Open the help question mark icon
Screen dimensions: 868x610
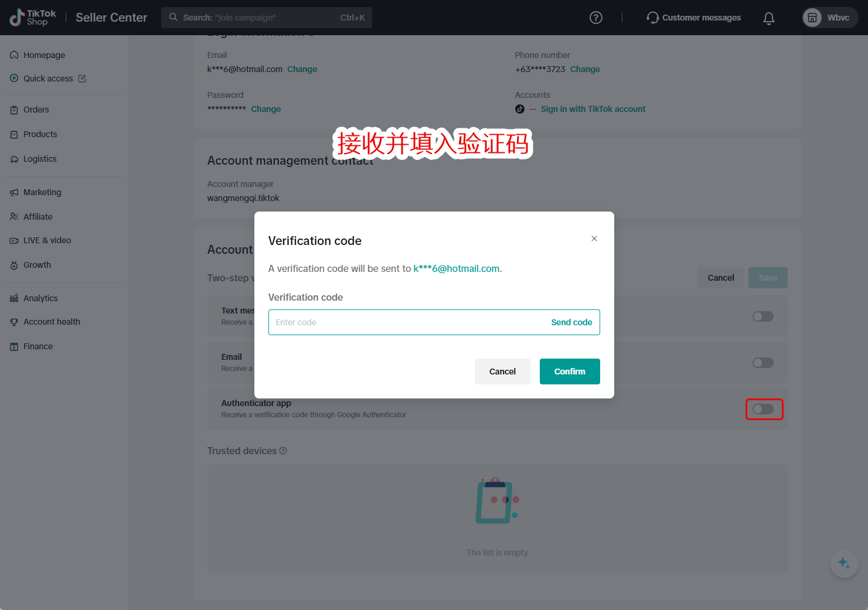click(596, 18)
